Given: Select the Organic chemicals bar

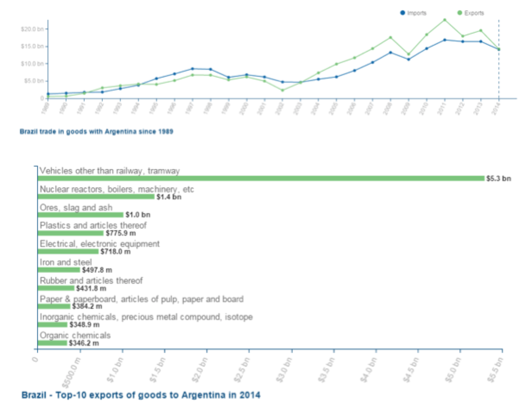Looking at the screenshot, I should [52, 343].
